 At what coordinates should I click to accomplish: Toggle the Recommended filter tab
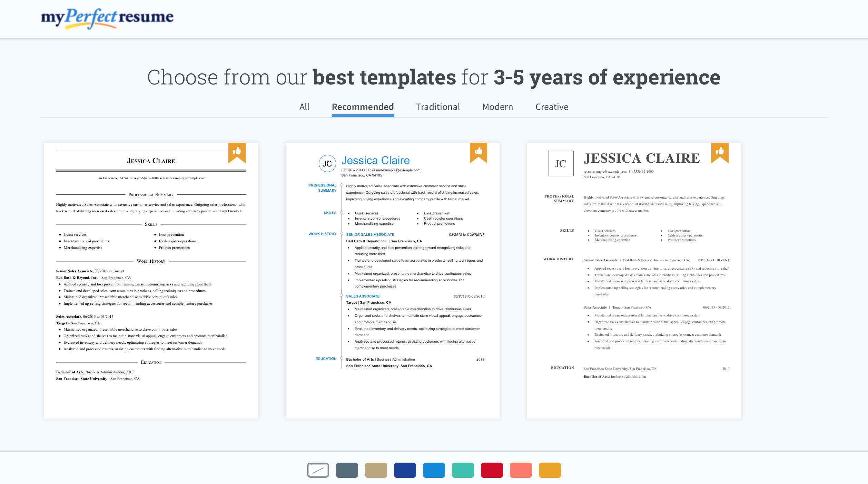tap(363, 106)
